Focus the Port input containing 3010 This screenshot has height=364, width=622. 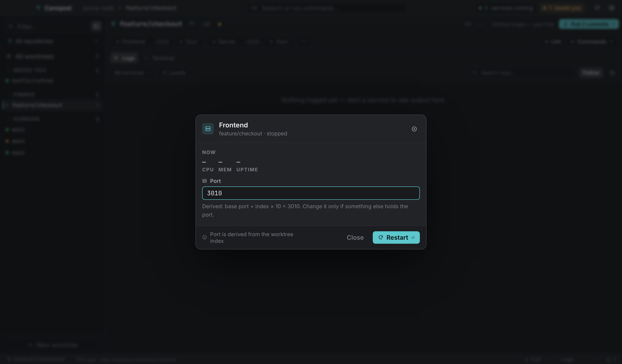click(311, 193)
